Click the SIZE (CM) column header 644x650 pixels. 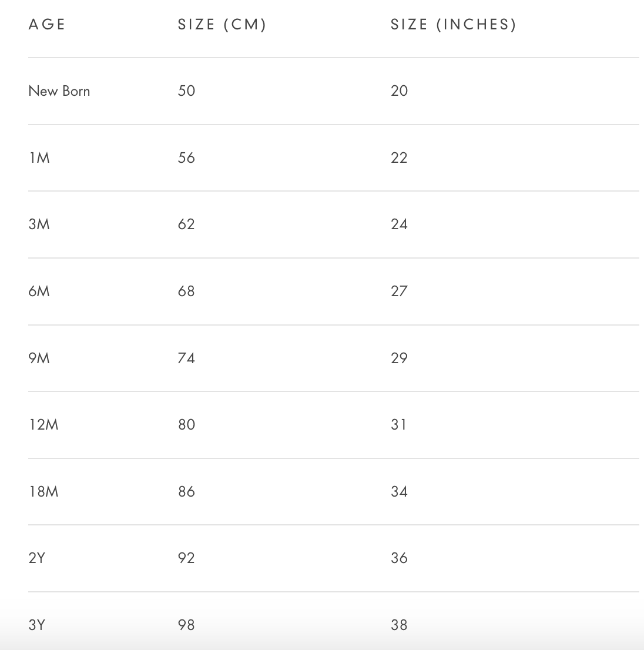(222, 25)
